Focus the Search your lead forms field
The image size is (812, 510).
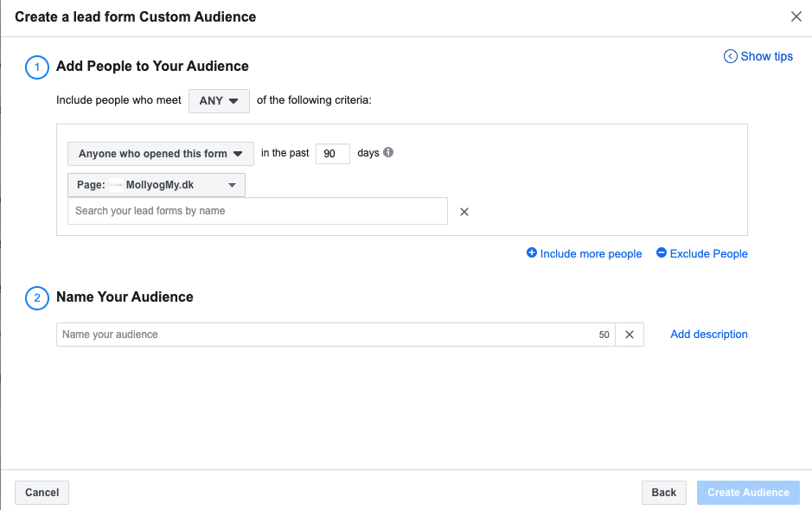pyautogui.click(x=258, y=211)
